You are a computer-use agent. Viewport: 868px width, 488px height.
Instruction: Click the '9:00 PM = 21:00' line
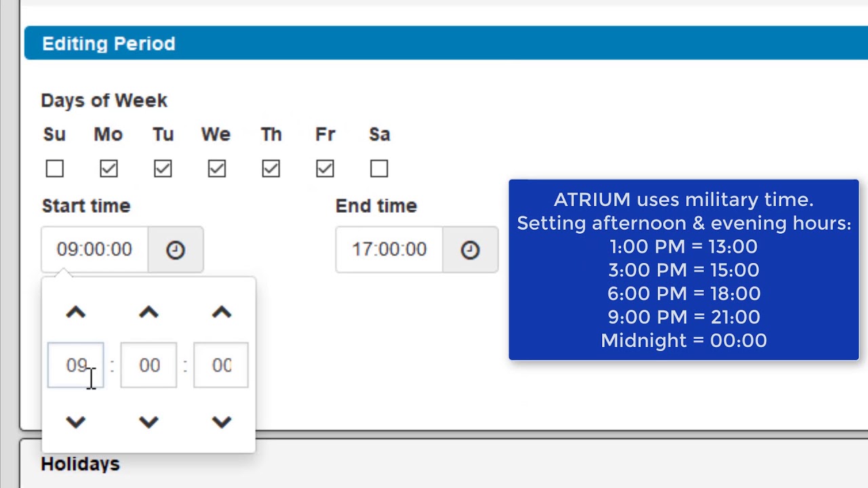[x=684, y=317]
